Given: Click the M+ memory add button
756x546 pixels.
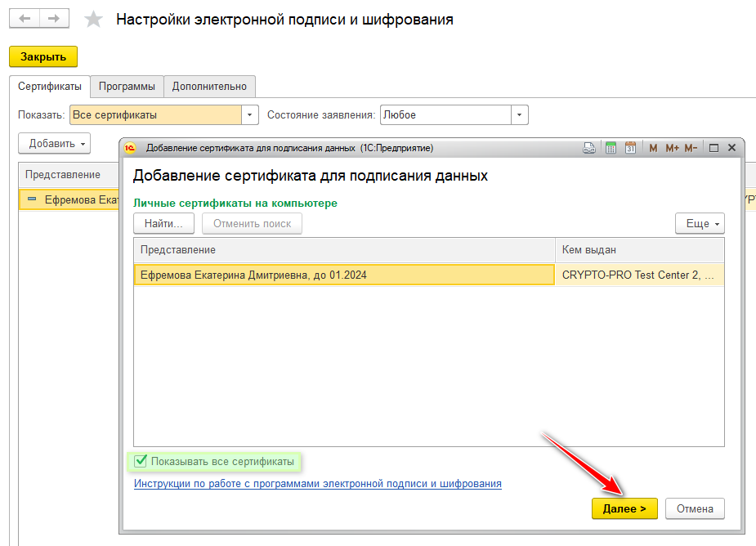Looking at the screenshot, I should pos(672,148).
